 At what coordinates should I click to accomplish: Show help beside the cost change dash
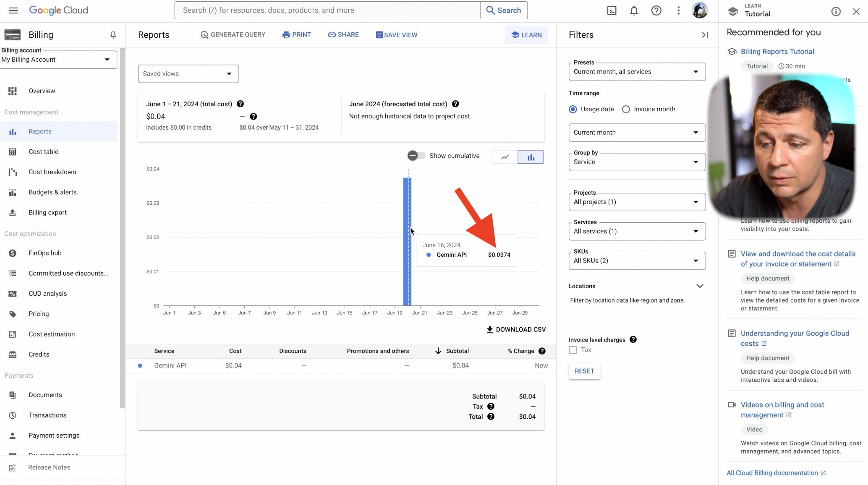253,117
